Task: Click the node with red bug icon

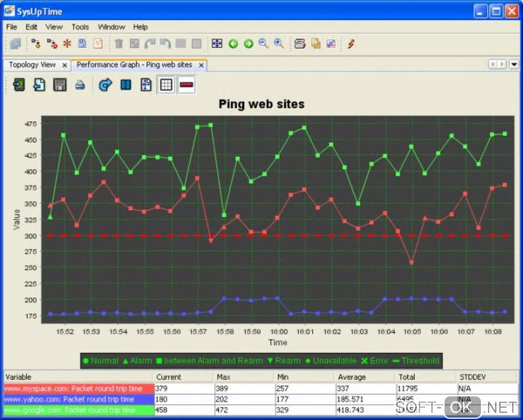Action: (x=52, y=44)
